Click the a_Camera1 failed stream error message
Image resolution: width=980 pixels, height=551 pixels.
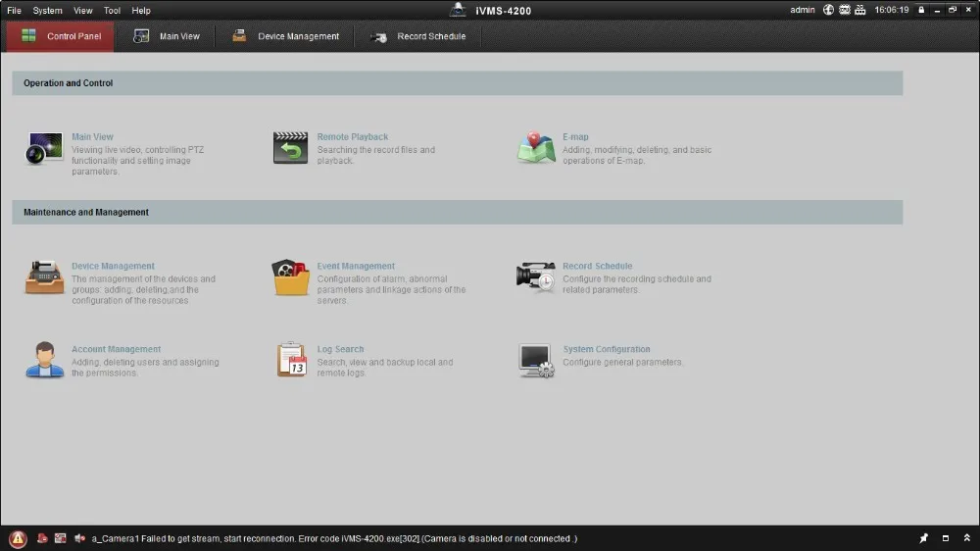tap(334, 538)
